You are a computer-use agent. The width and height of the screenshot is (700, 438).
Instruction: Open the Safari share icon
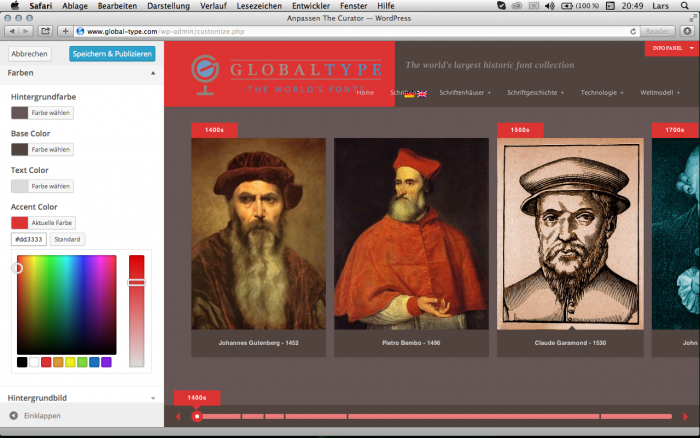(45, 31)
